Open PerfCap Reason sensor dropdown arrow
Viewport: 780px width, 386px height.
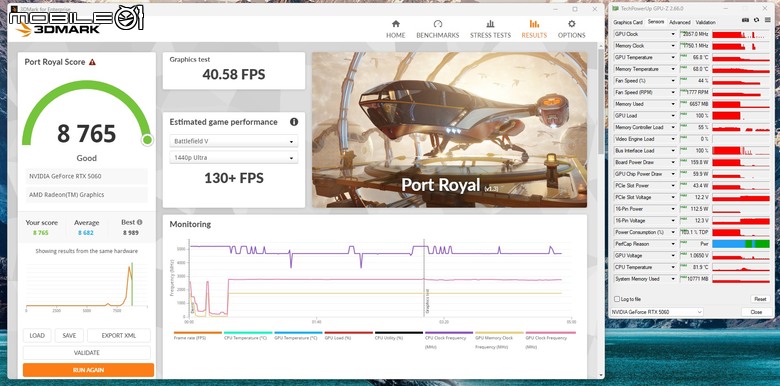[x=673, y=244]
